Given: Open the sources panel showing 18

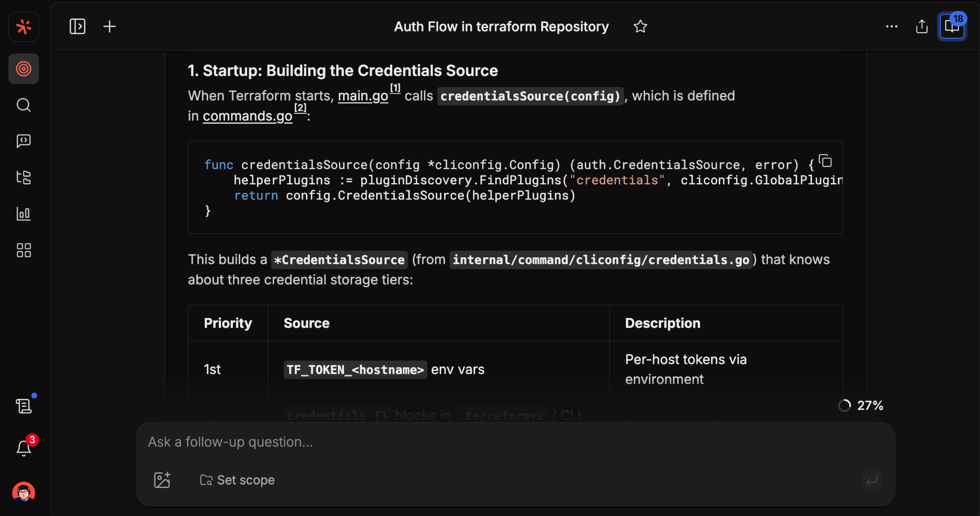Looking at the screenshot, I should coord(952,26).
